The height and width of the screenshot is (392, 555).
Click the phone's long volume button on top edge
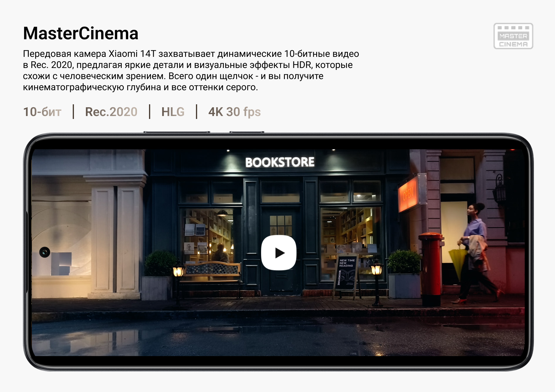[177, 132]
